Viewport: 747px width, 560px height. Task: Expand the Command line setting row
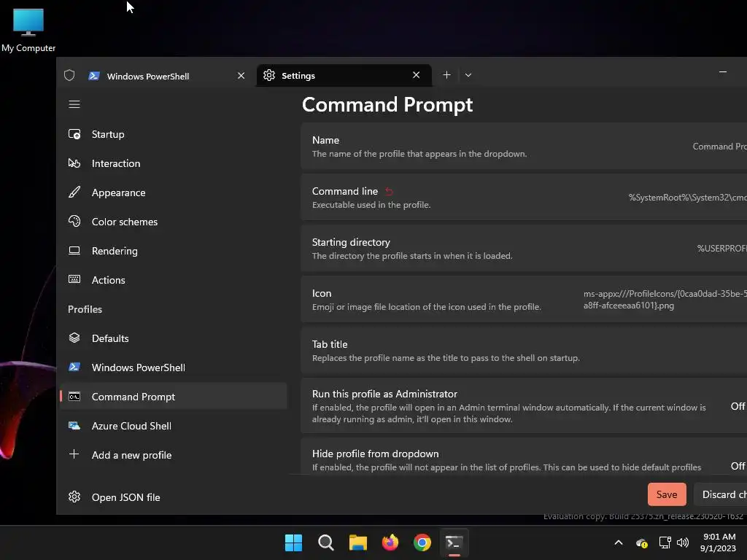(x=524, y=197)
